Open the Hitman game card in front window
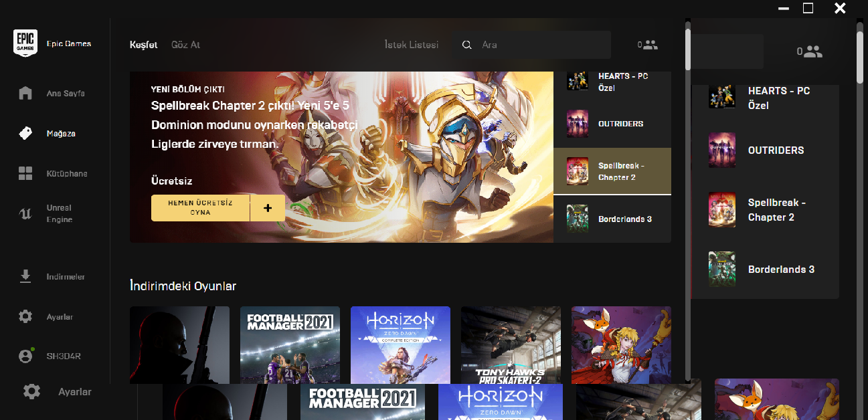 point(179,345)
